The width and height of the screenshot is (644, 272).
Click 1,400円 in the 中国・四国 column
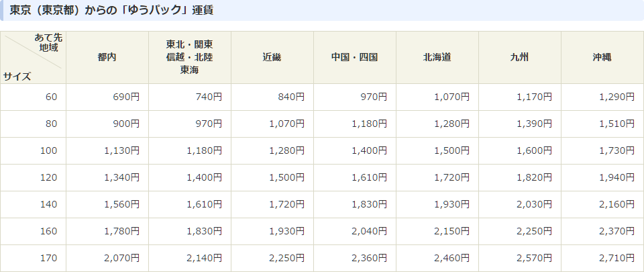point(369,151)
